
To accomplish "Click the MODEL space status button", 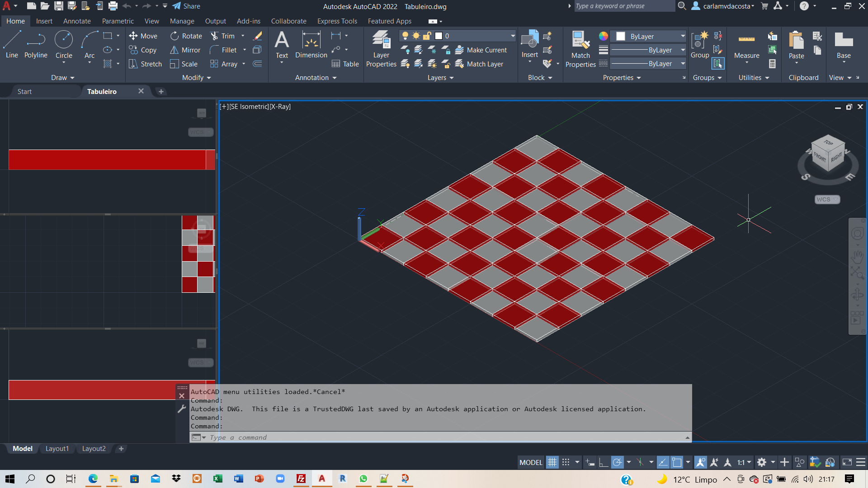I will click(x=531, y=462).
